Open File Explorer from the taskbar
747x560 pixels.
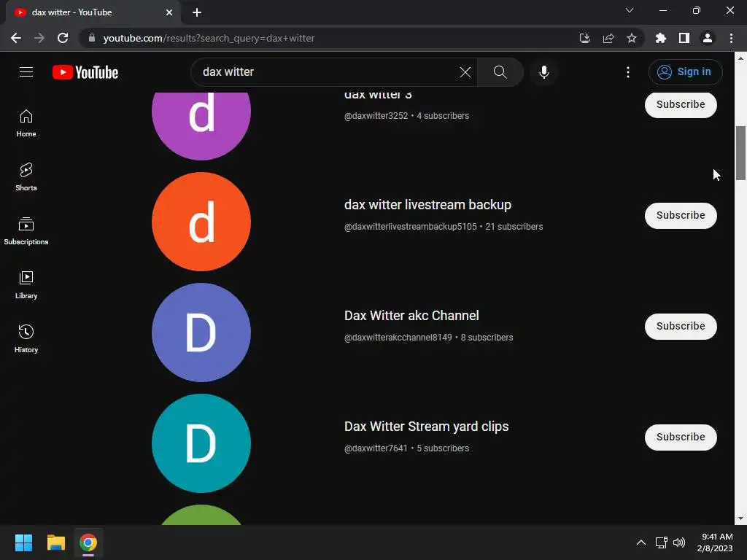click(x=55, y=542)
